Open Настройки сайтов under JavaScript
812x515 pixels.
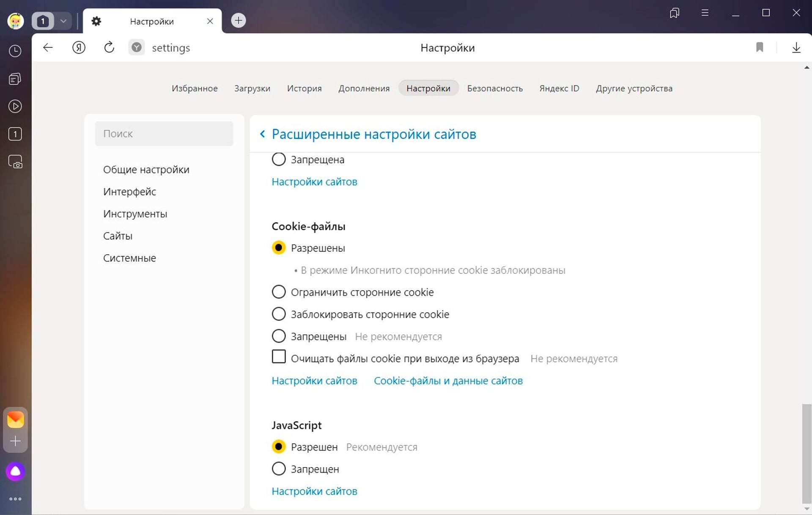tap(314, 491)
